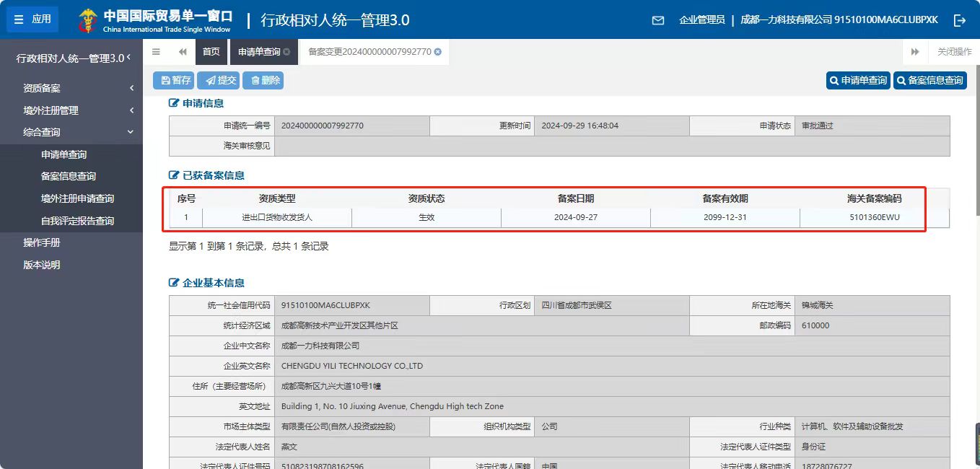Click the 组织机构类型 field 公司
This screenshot has width=980, height=469.
(x=612, y=426)
